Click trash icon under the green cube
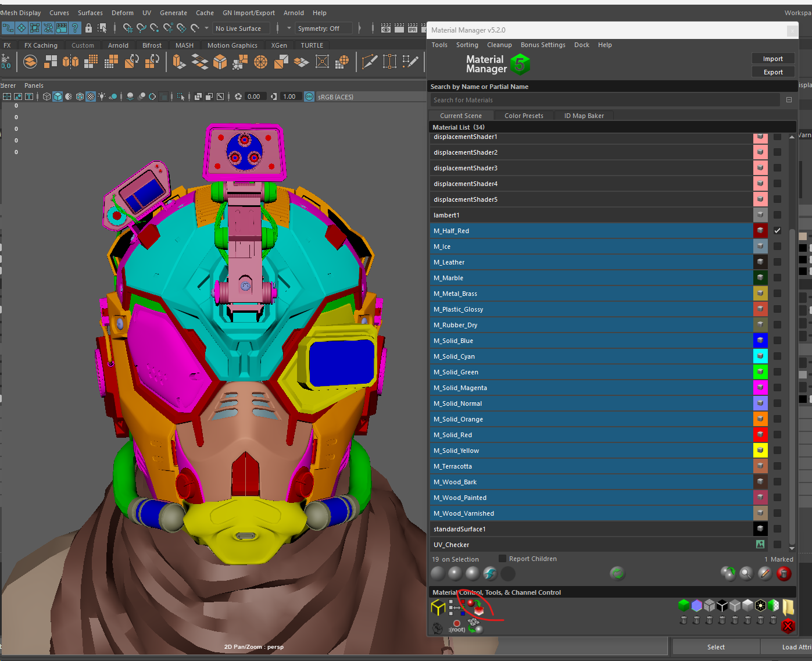This screenshot has width=812, height=661. [x=684, y=620]
